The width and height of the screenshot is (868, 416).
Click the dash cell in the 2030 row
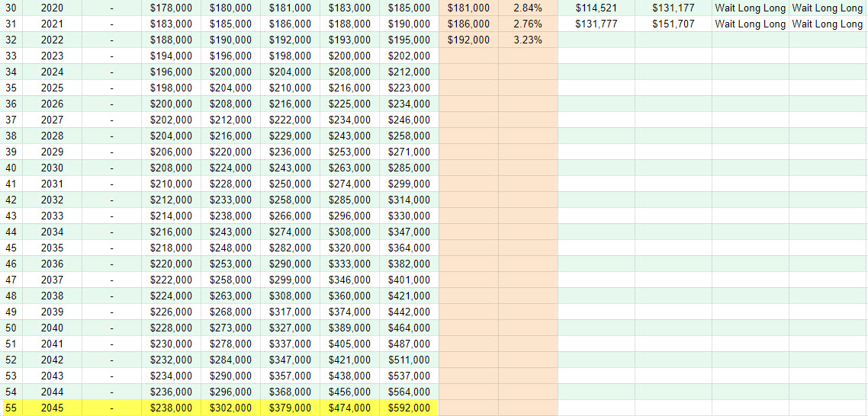112,168
